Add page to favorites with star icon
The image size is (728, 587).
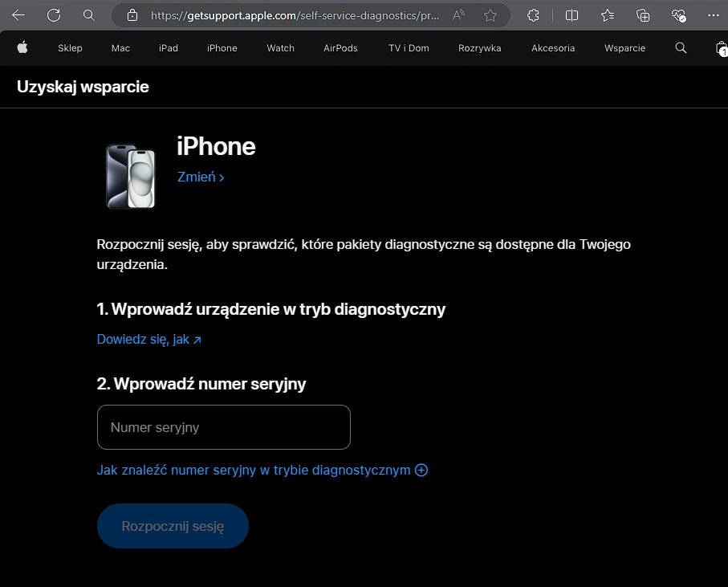pyautogui.click(x=490, y=15)
